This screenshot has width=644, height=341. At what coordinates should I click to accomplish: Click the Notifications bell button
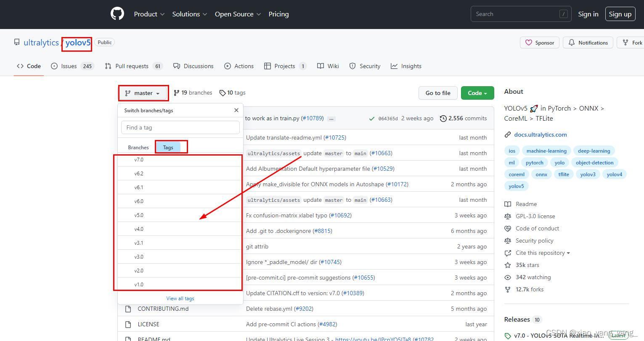(588, 42)
